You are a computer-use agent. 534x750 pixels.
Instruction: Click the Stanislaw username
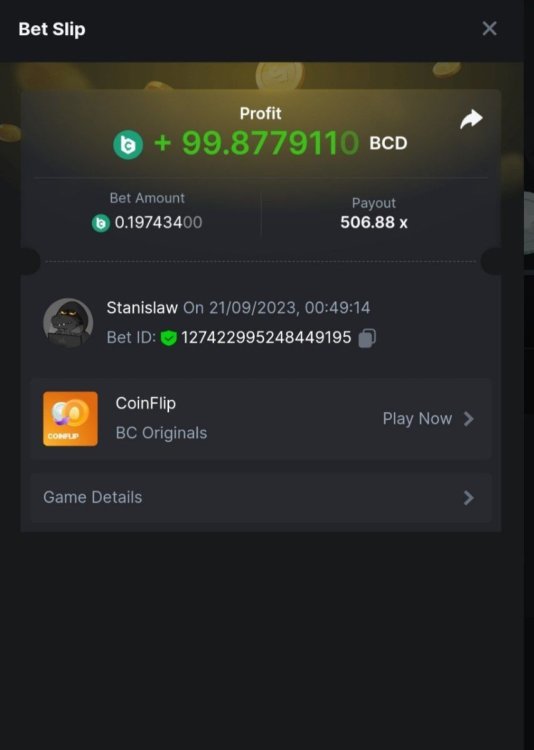tap(142, 308)
